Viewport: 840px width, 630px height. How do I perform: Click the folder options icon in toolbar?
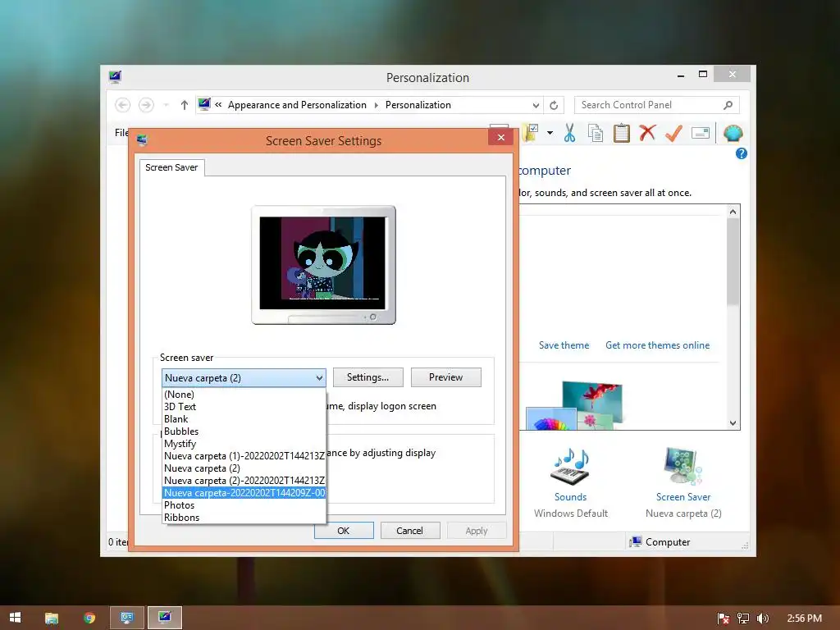531,132
